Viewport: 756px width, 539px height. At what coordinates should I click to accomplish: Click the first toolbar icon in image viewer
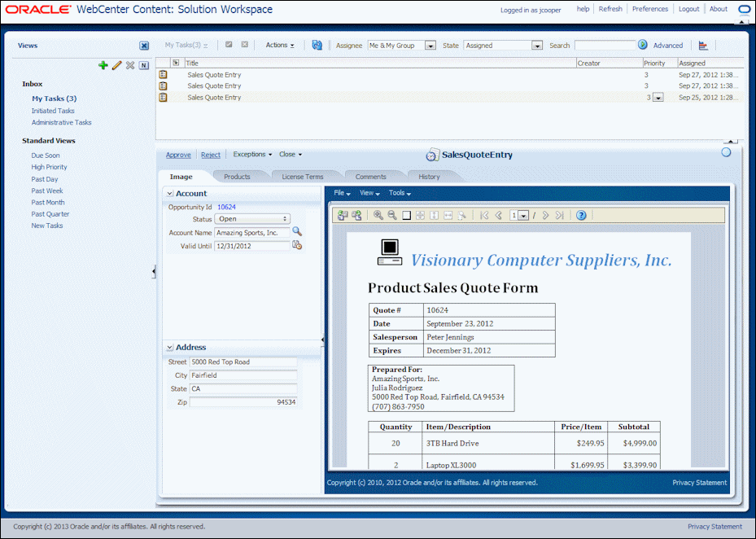[343, 215]
